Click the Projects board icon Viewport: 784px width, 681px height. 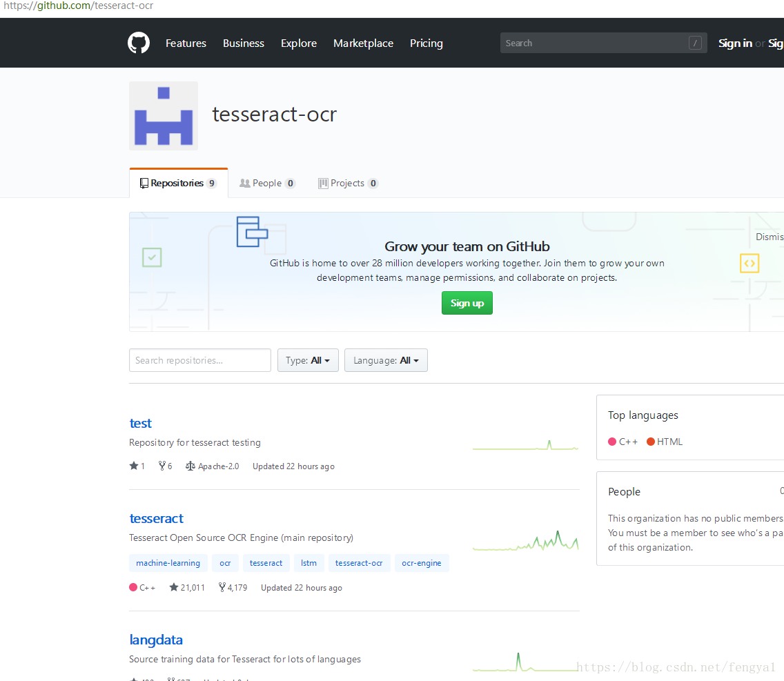[x=323, y=184]
